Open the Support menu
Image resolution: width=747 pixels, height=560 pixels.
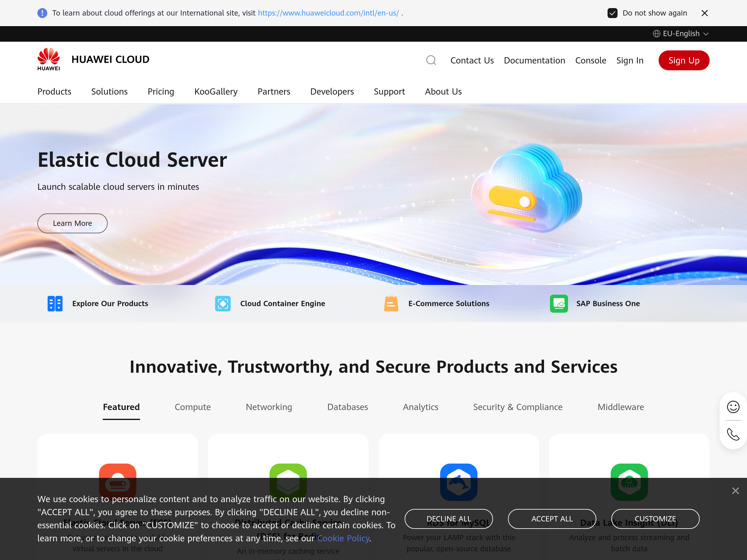click(389, 91)
